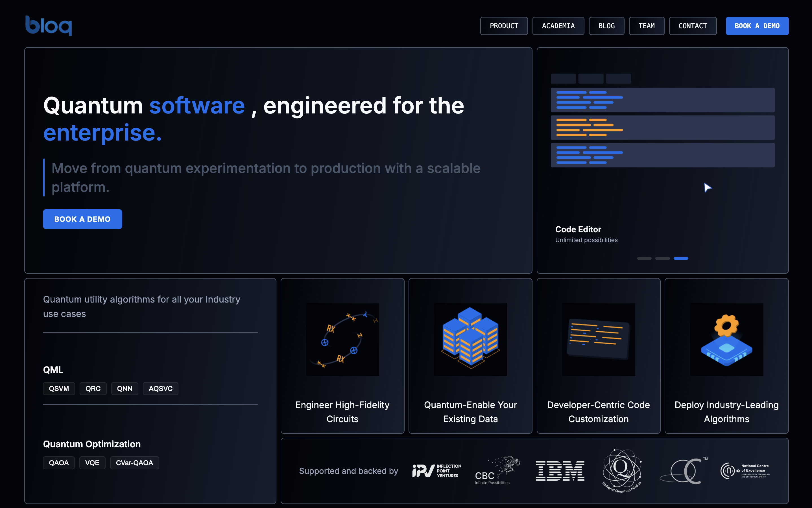
Task: Select the active third carousel indicator
Action: [681, 258]
